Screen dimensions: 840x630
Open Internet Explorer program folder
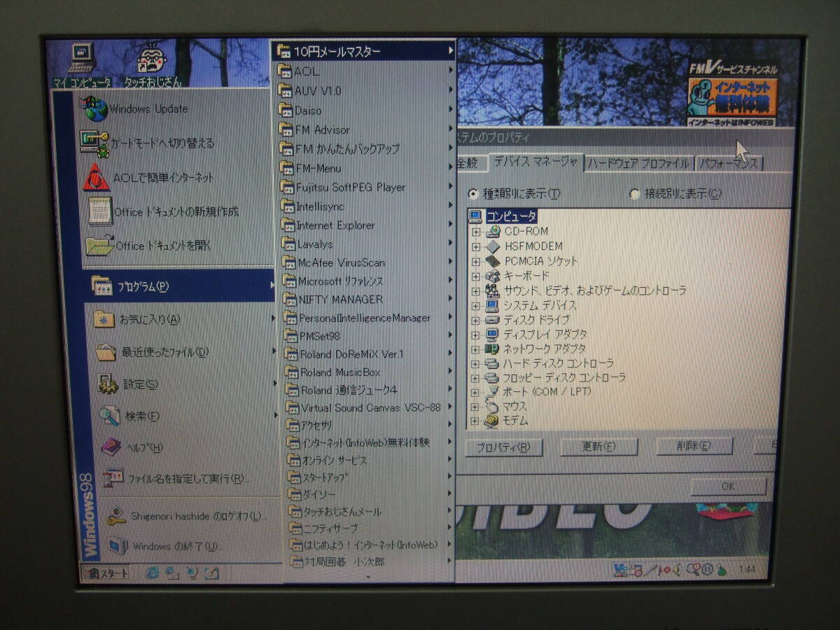(x=367, y=225)
